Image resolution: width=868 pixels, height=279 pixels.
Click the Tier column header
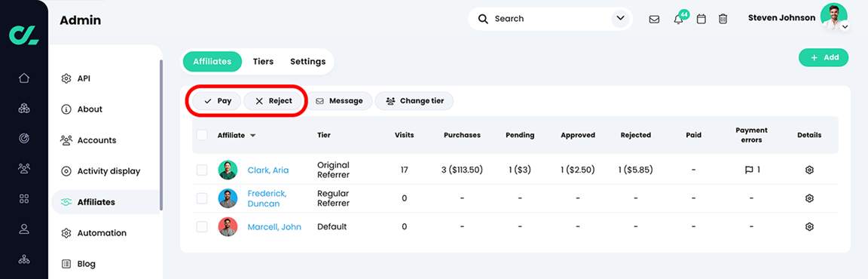(x=324, y=135)
